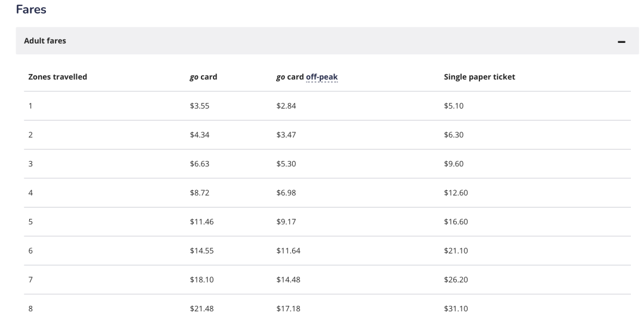The image size is (644, 328).
Task: Click the Fares heading
Action: (31, 10)
